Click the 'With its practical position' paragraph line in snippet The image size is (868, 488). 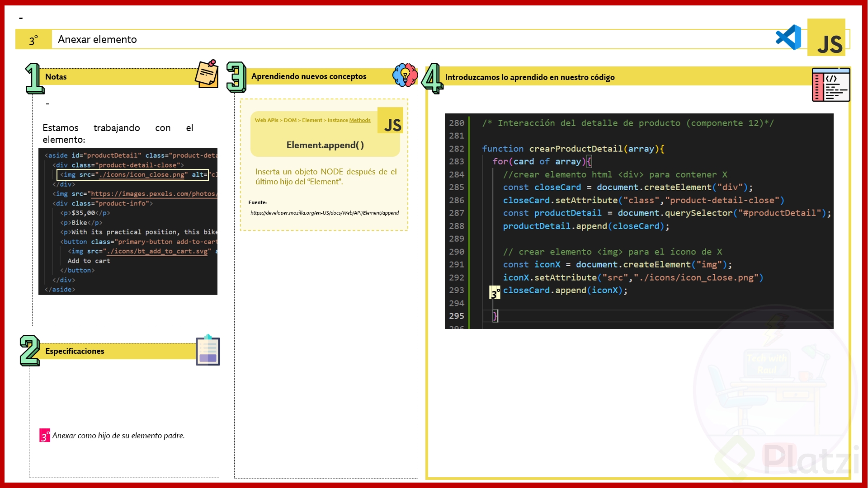coord(139,232)
